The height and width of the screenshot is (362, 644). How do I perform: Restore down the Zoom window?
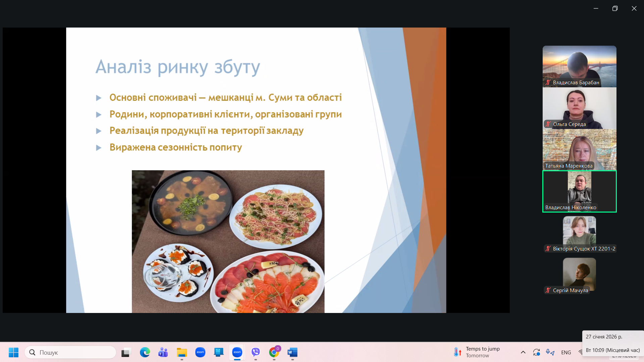click(615, 8)
